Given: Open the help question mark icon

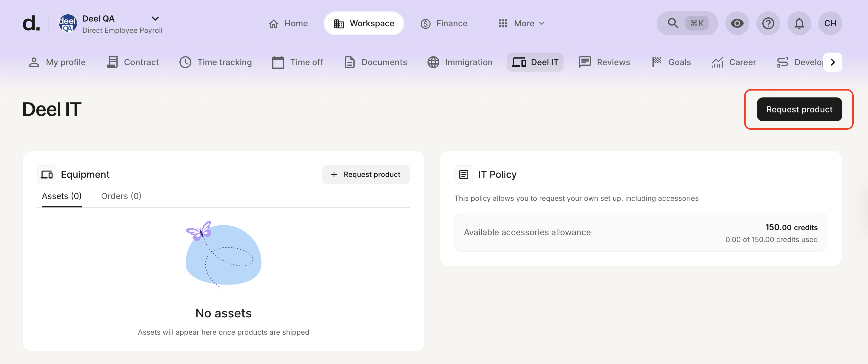Looking at the screenshot, I should click(768, 23).
